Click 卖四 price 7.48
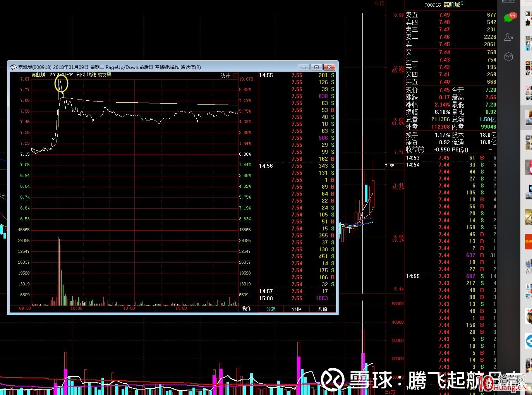532x395 pixels. pyautogui.click(x=444, y=22)
